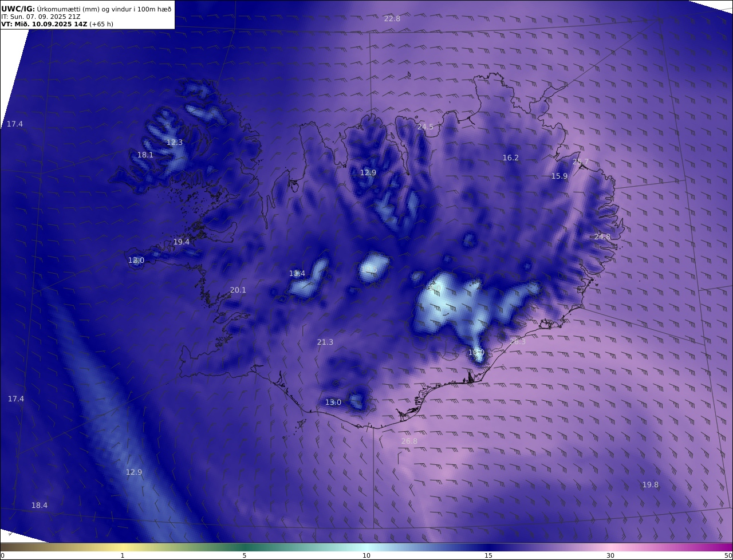The height and width of the screenshot is (560, 733).
Task: Click the 21.3 value label
Action: point(325,342)
